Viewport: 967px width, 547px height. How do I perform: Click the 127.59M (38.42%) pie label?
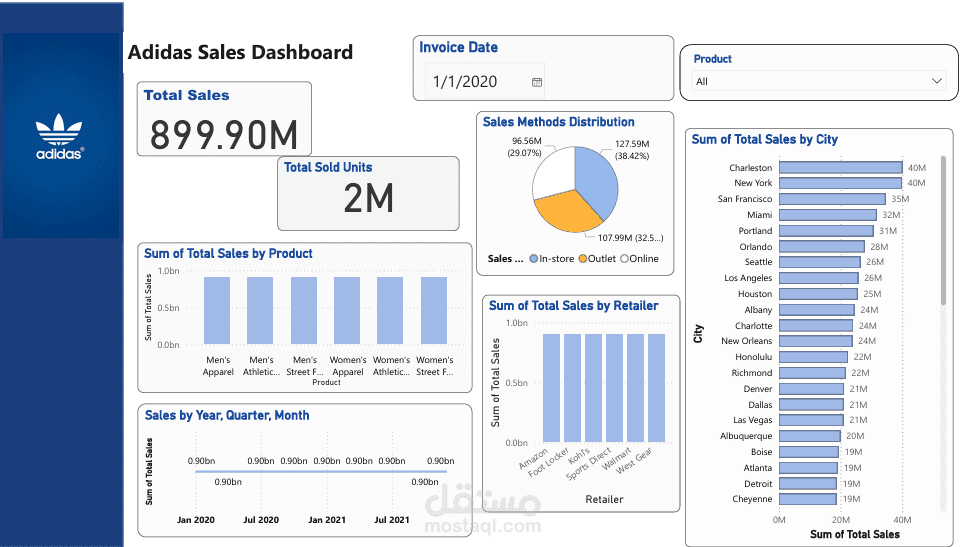pyautogui.click(x=632, y=149)
